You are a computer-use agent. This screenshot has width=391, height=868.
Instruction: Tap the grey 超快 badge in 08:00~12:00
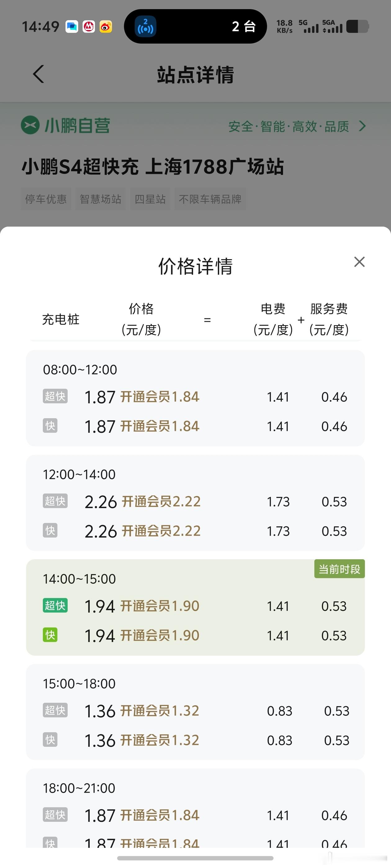point(55,396)
